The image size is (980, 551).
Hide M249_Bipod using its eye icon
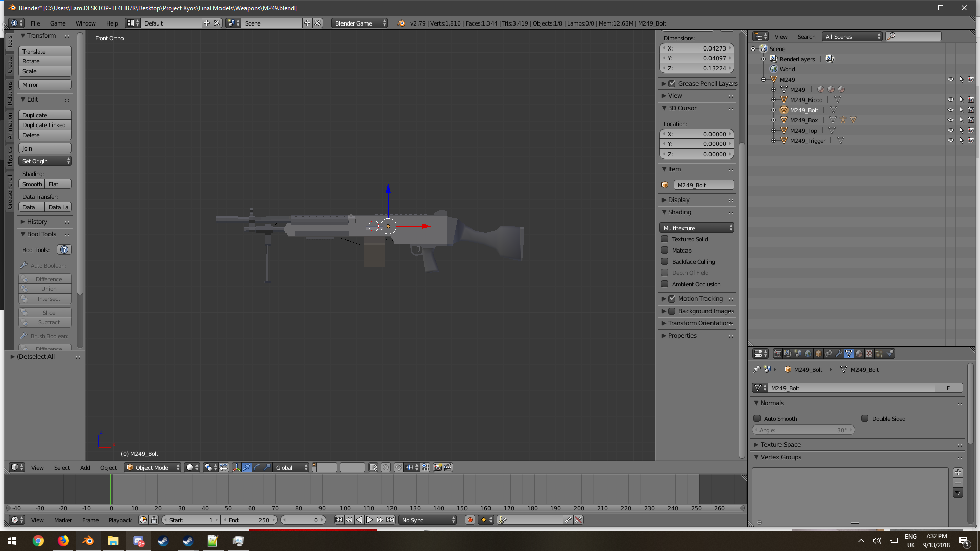pyautogui.click(x=950, y=99)
